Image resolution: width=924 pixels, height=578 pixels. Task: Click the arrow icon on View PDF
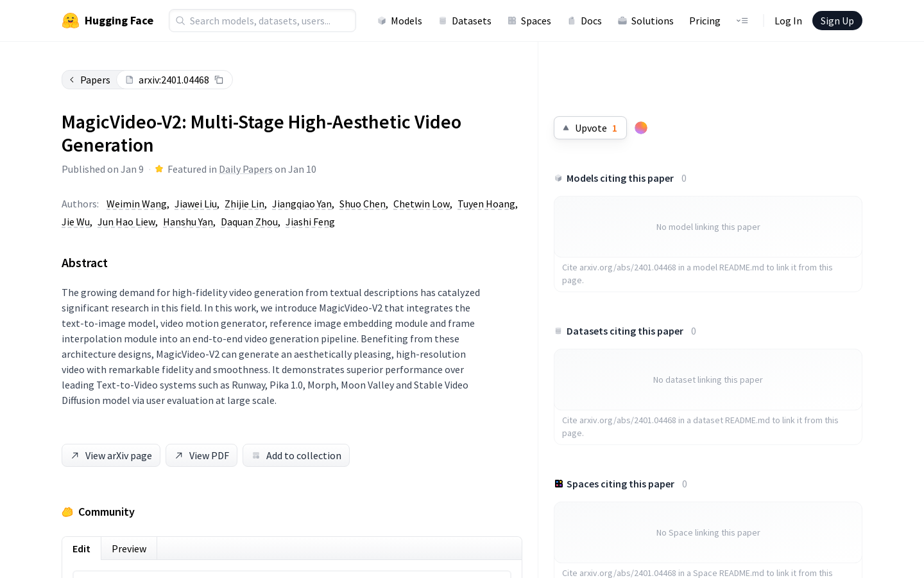(x=179, y=455)
